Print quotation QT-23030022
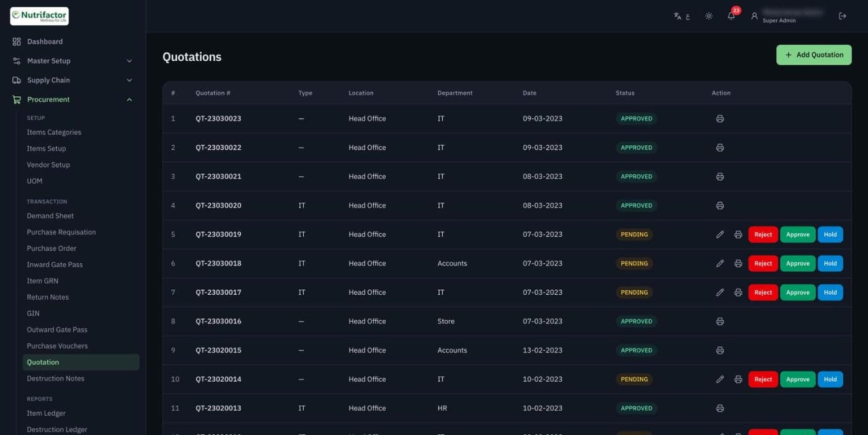Image resolution: width=868 pixels, height=435 pixels. click(720, 148)
